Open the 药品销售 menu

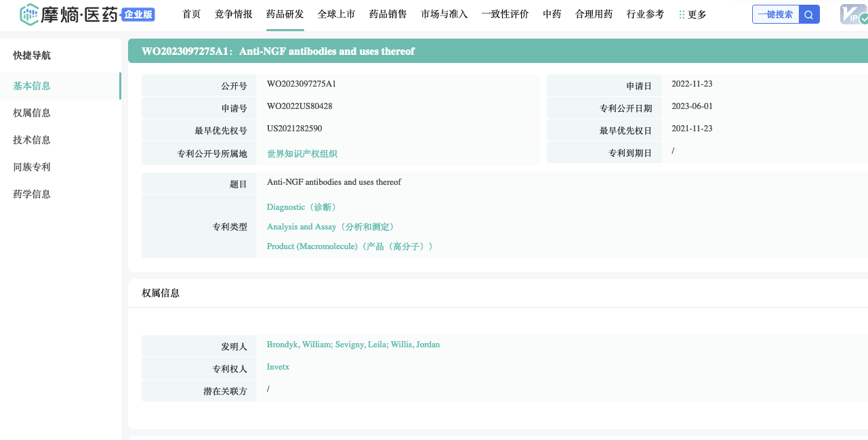[x=388, y=14]
